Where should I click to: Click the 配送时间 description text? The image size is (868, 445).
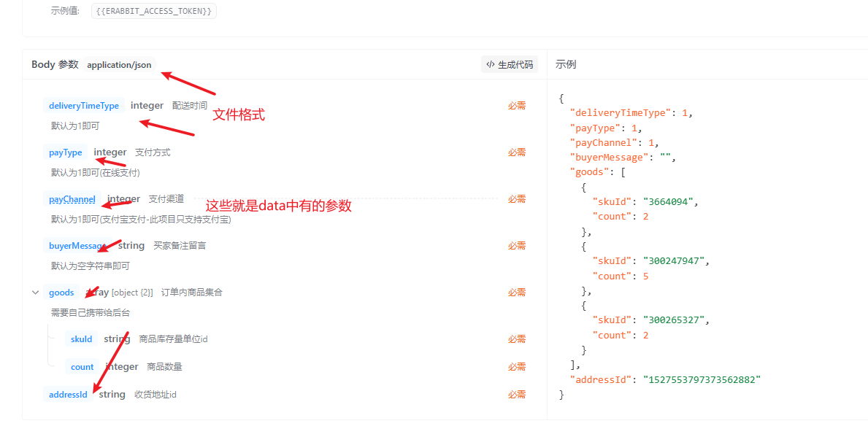click(x=190, y=105)
